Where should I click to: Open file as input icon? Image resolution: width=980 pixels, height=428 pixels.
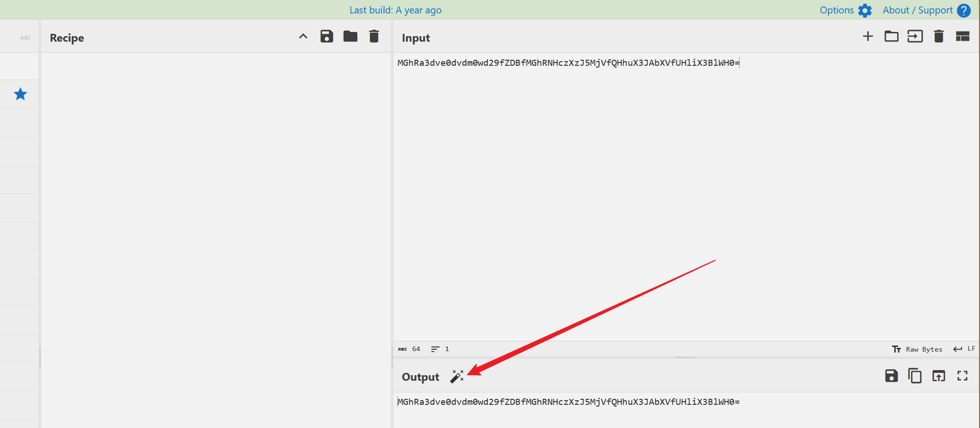point(915,37)
